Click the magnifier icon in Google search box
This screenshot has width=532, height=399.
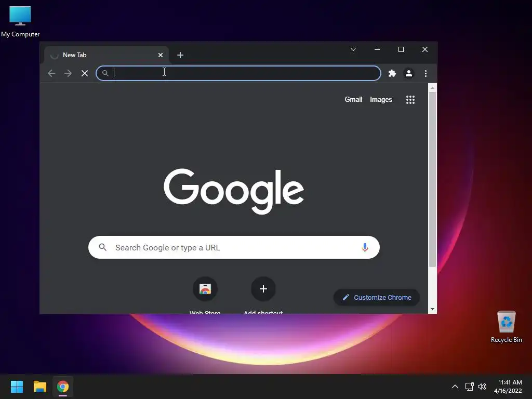coord(102,247)
